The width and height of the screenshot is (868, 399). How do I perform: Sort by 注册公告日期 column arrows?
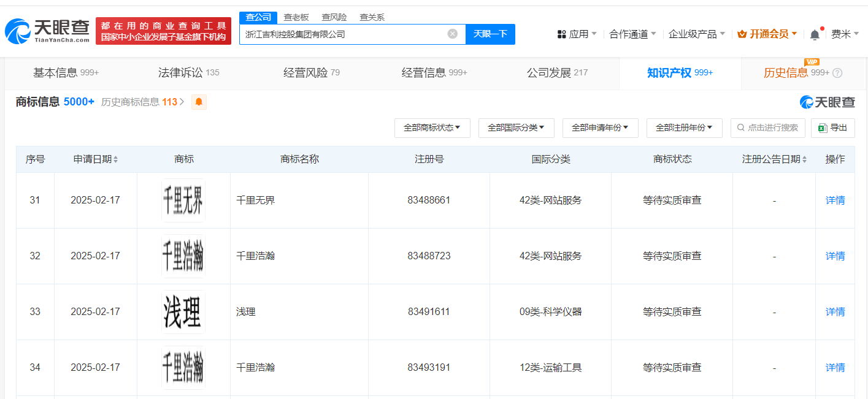tap(804, 159)
